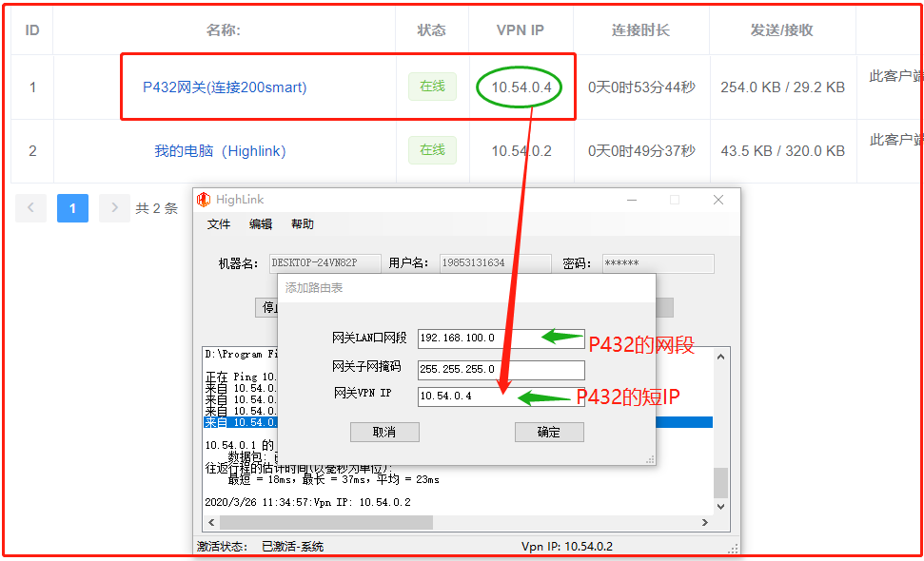This screenshot has width=924, height=561.
Task: Click the 发送/接收 column header
Action: tap(782, 30)
